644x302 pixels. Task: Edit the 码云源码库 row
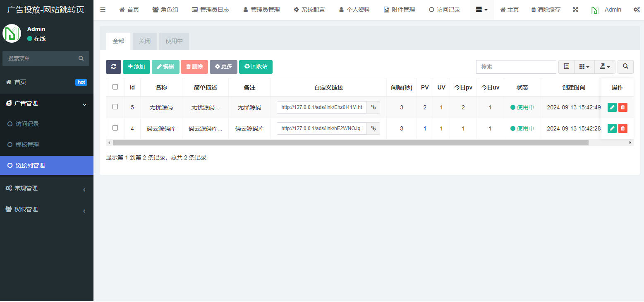pos(612,128)
